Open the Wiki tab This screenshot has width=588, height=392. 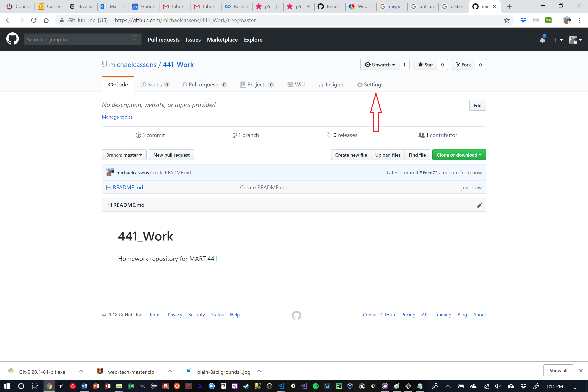pyautogui.click(x=296, y=84)
